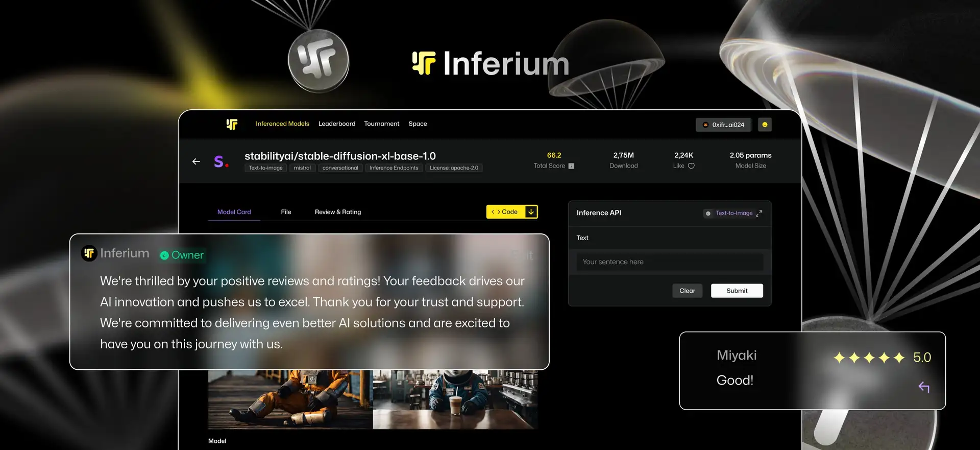Click the 'Your sentence here' text field
The height and width of the screenshot is (450, 980).
click(x=670, y=262)
